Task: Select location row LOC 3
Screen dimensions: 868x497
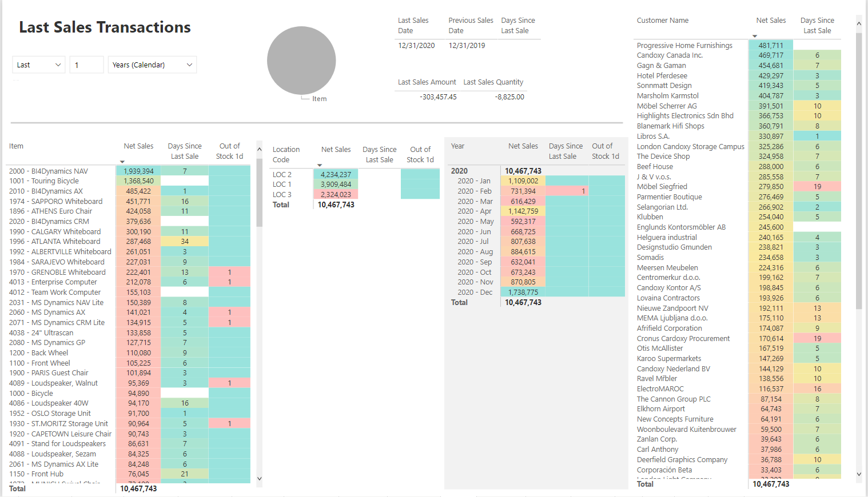Action: coord(282,195)
